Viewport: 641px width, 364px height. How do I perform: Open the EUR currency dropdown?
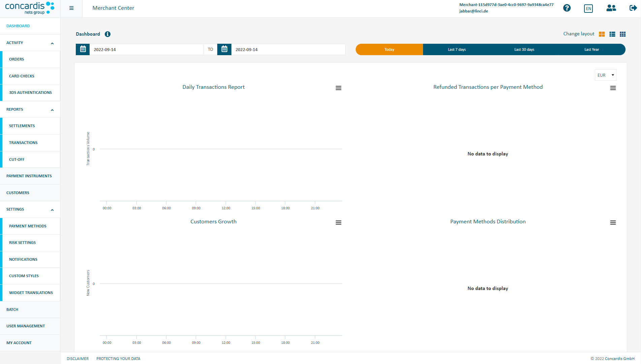(606, 75)
